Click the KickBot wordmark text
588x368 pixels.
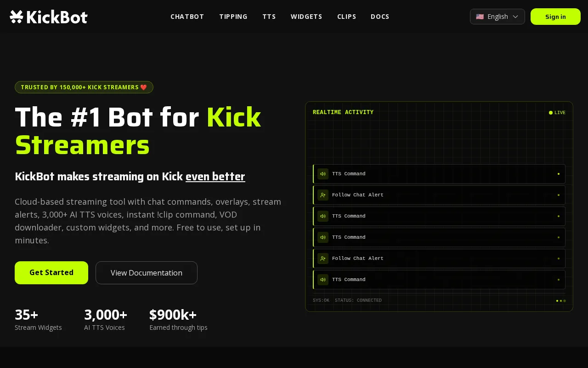[x=57, y=17]
